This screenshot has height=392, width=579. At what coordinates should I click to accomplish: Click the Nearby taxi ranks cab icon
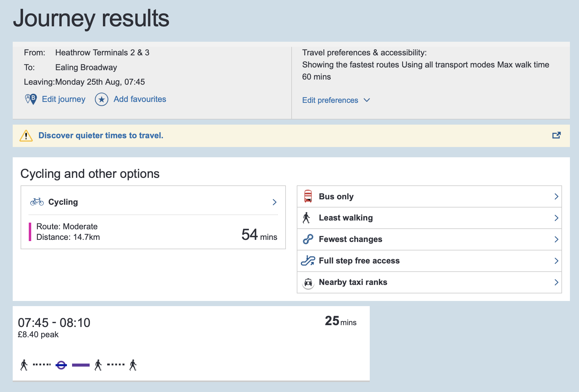pyautogui.click(x=308, y=282)
